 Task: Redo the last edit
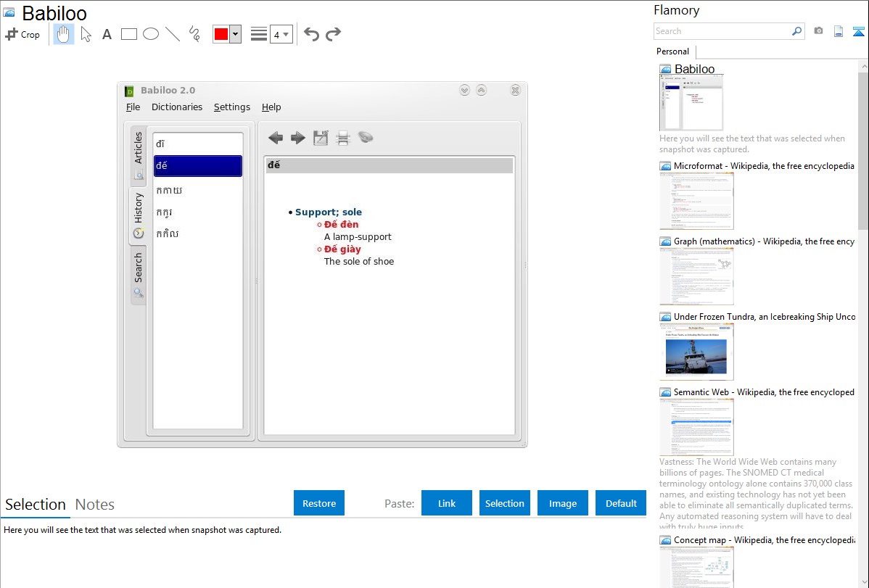[333, 34]
